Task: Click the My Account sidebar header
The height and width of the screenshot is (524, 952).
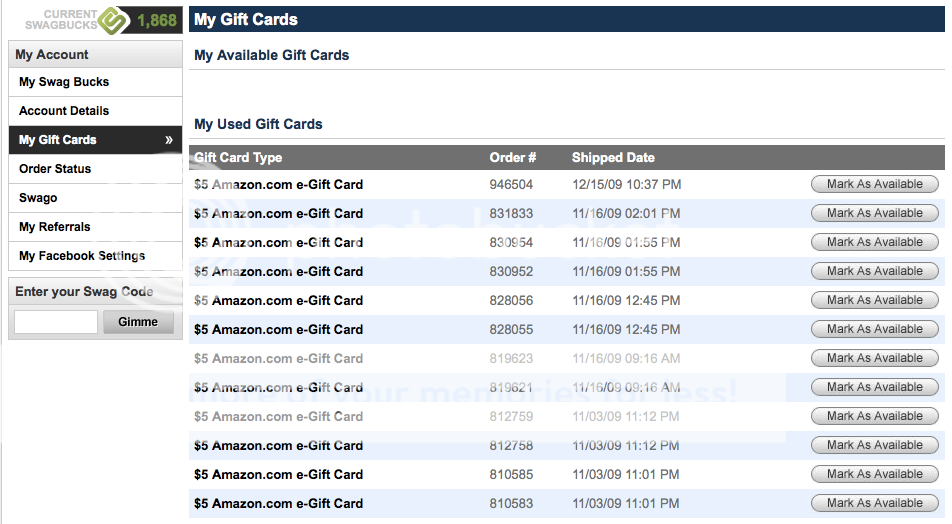Action: [x=95, y=54]
